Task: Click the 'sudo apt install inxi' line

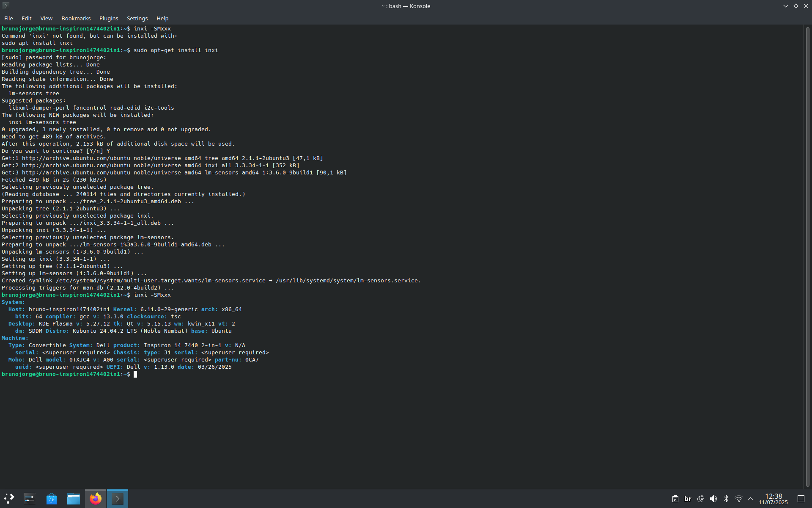Action: coord(37,43)
